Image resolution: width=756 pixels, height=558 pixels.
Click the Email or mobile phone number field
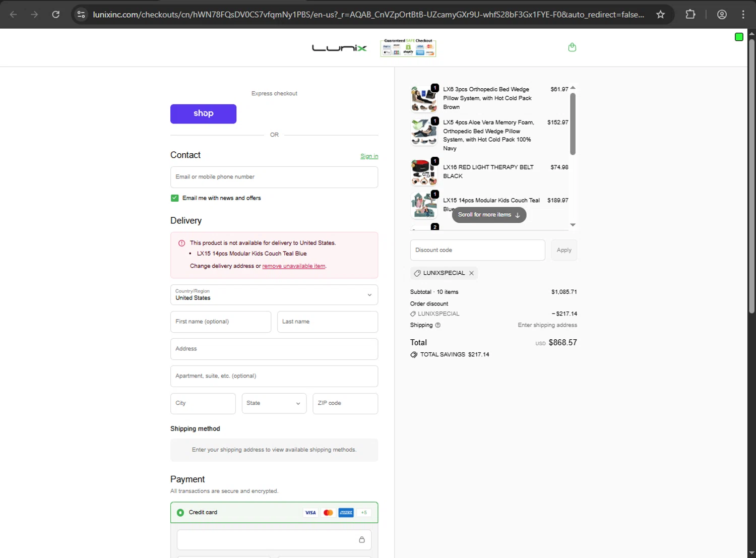point(274,177)
